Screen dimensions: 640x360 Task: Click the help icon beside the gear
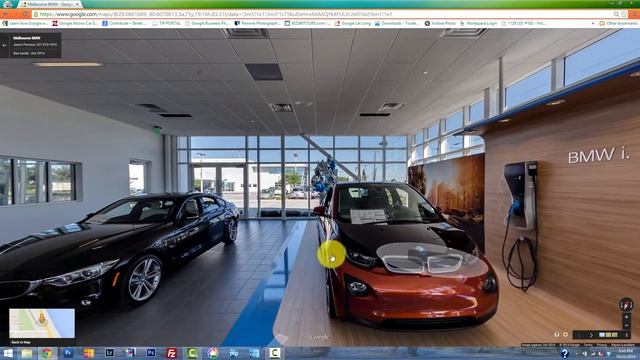pyautogui.click(x=557, y=334)
